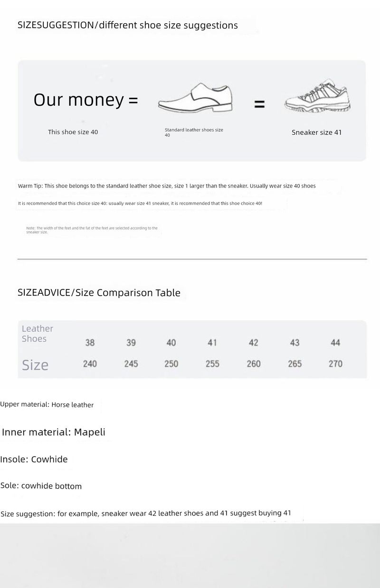Click the "Our money =" text
This screenshot has height=588, width=380.
(x=85, y=100)
